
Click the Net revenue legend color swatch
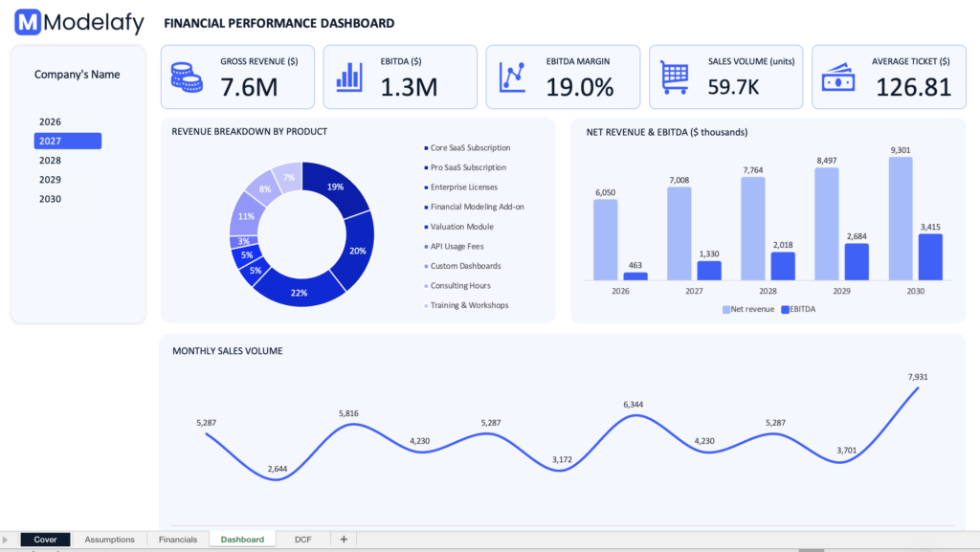point(725,310)
